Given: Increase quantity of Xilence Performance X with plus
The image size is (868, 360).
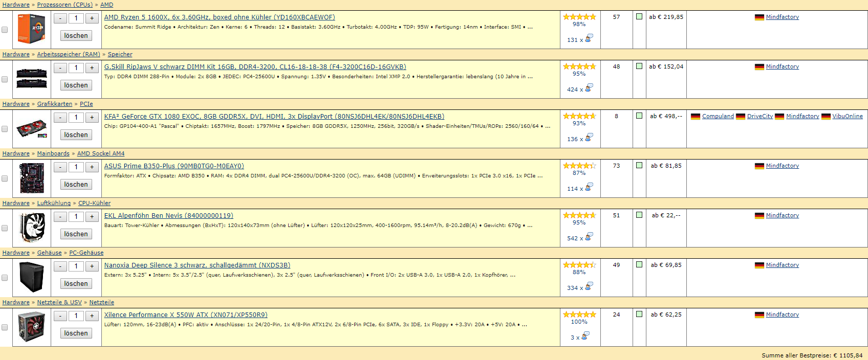Looking at the screenshot, I should [92, 316].
